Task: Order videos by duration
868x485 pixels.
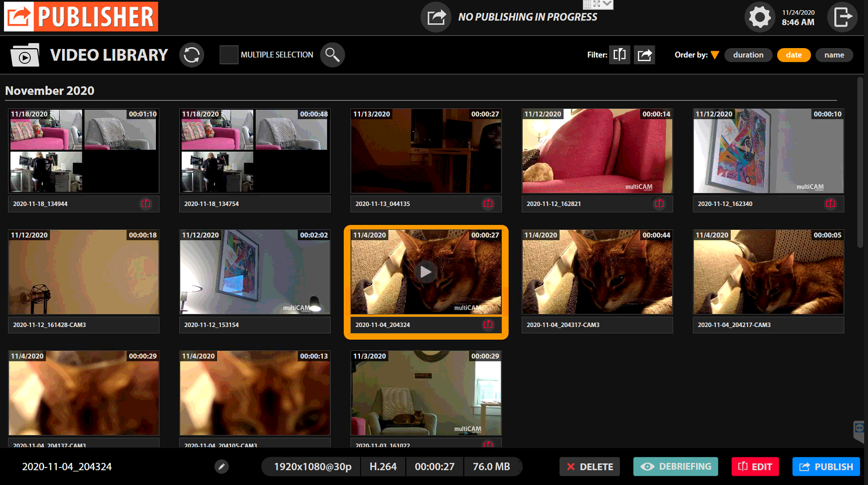Action: 748,55
